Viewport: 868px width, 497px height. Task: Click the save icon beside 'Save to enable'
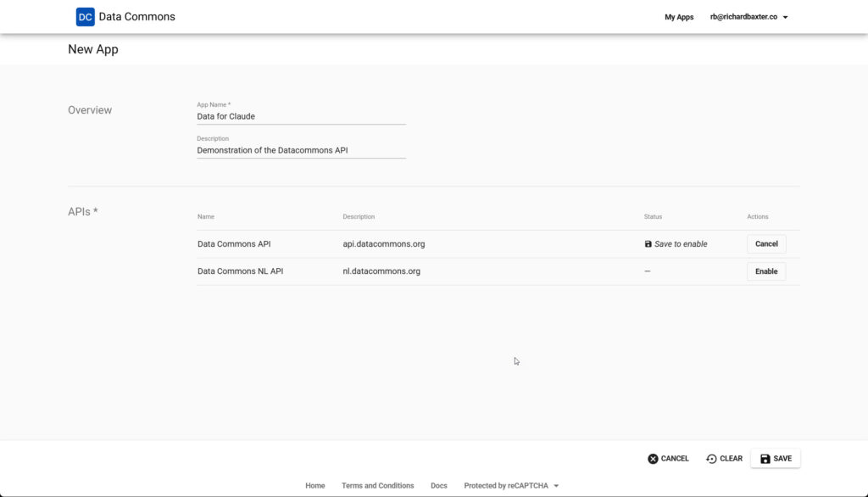coord(647,243)
